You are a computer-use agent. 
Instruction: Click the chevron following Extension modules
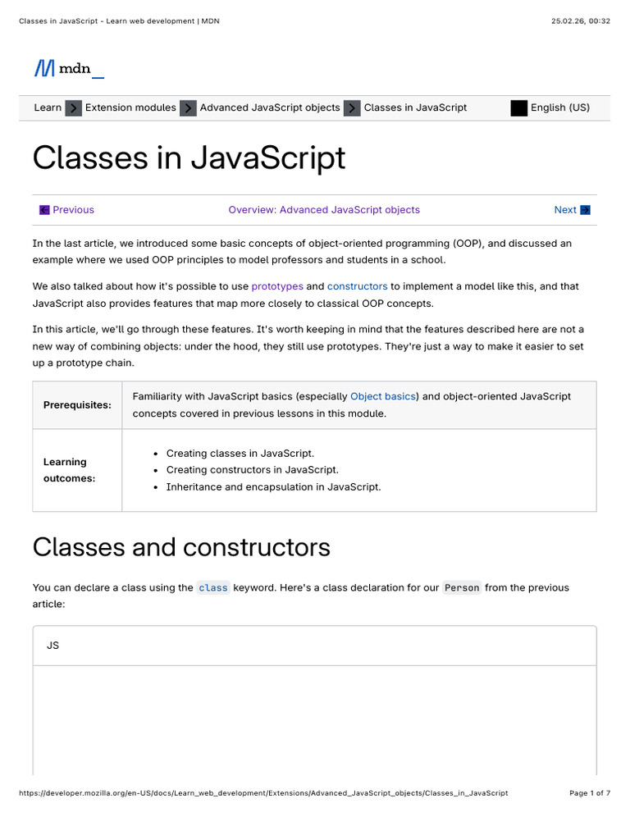(x=188, y=107)
